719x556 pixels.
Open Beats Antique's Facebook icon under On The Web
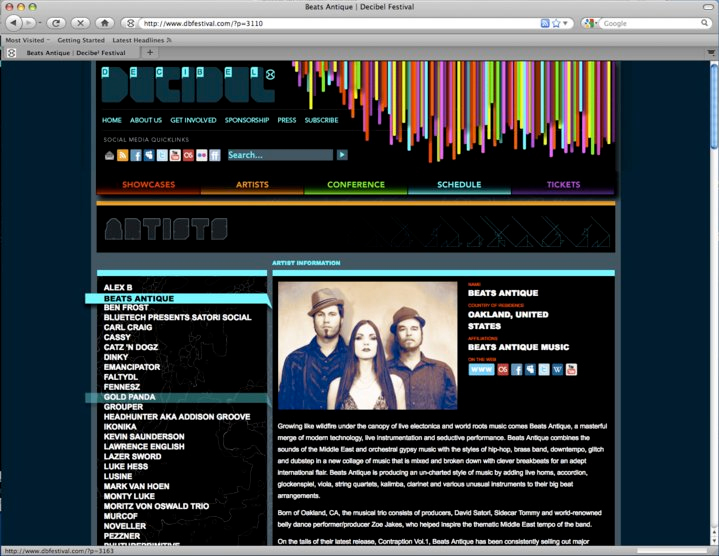click(517, 369)
